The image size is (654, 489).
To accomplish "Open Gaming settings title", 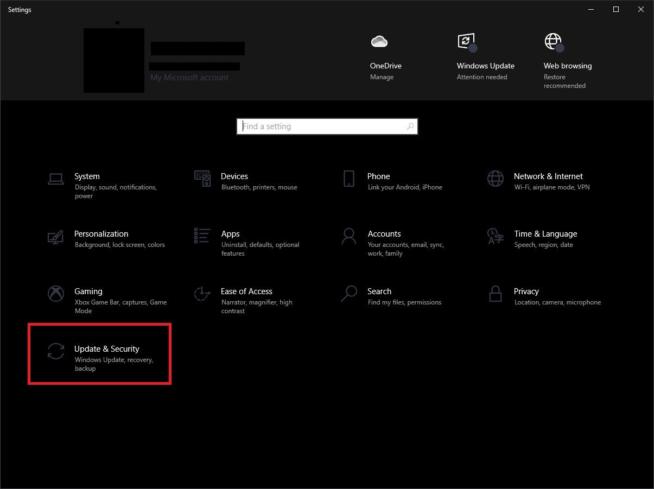I will tap(88, 291).
